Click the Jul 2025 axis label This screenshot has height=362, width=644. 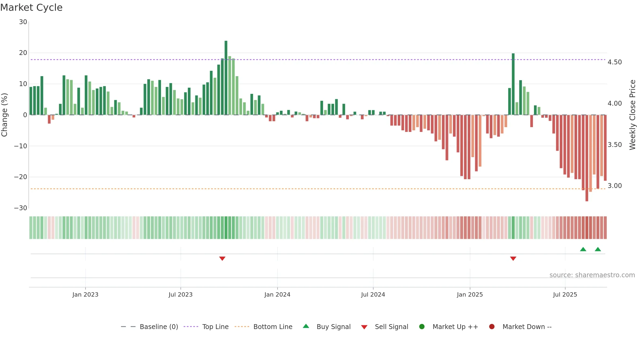pyautogui.click(x=565, y=294)
